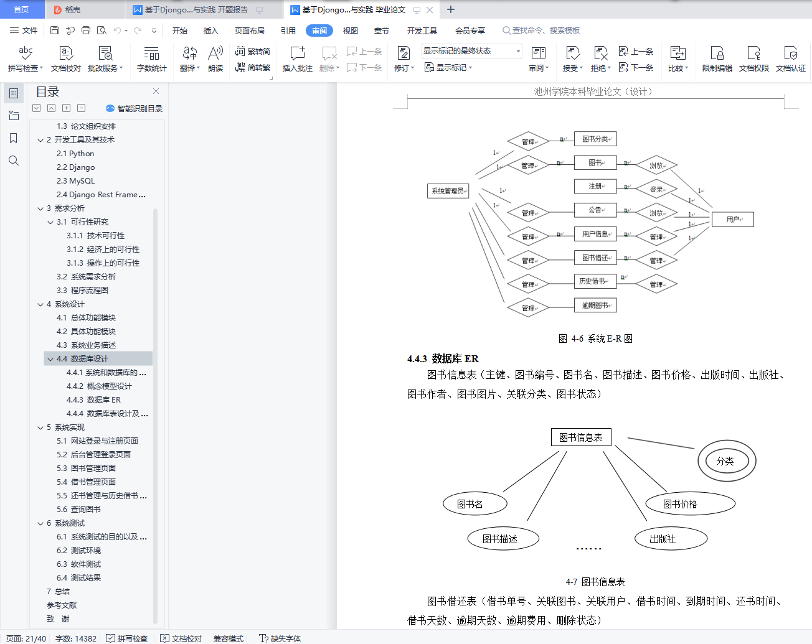This screenshot has height=644, width=812.
Task: Click the 文档认证 document certification icon
Action: coord(791,59)
